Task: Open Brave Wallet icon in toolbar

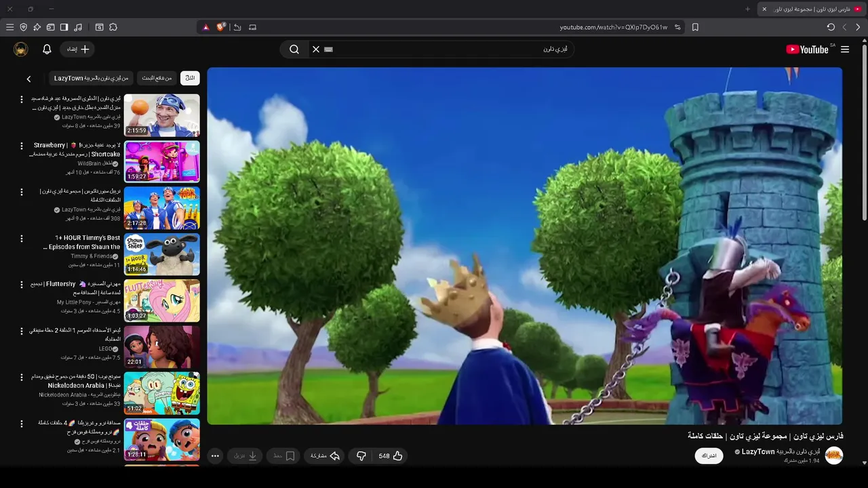Action: 50,27
